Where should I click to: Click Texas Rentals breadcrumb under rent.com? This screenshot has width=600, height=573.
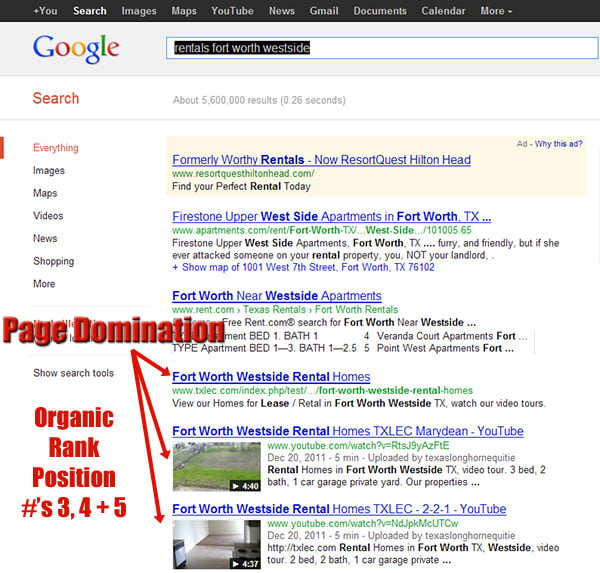click(274, 309)
